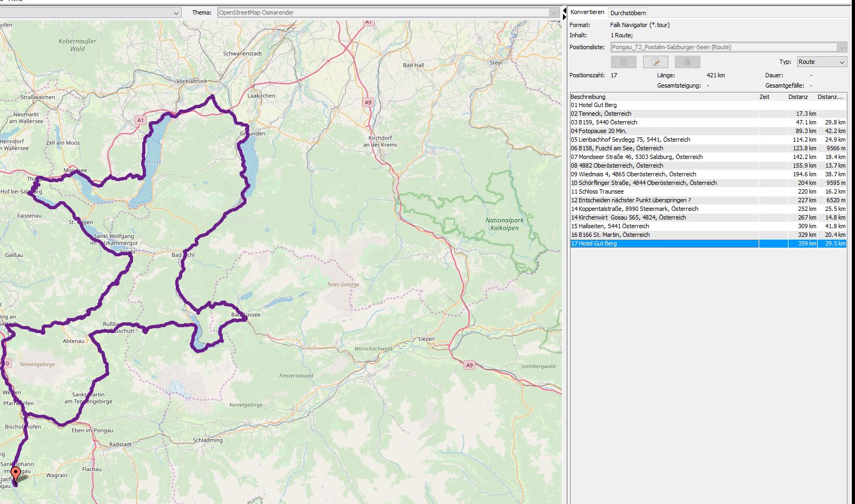The height and width of the screenshot is (504, 855).
Task: Open the dropdown left of the Thema label
Action: point(90,12)
